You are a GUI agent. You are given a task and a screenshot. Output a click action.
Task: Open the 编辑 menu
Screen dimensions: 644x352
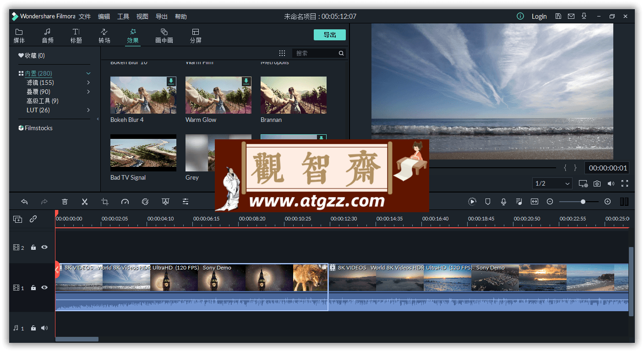pyautogui.click(x=104, y=16)
